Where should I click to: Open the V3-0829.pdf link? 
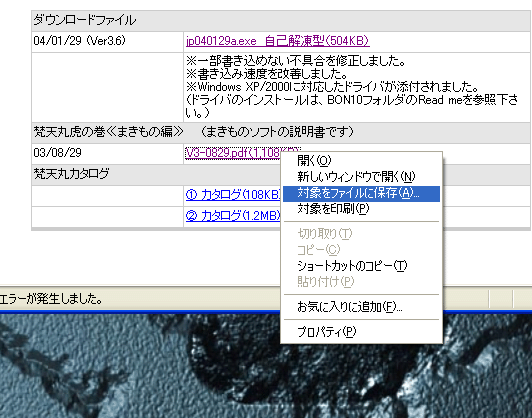[x=233, y=153]
